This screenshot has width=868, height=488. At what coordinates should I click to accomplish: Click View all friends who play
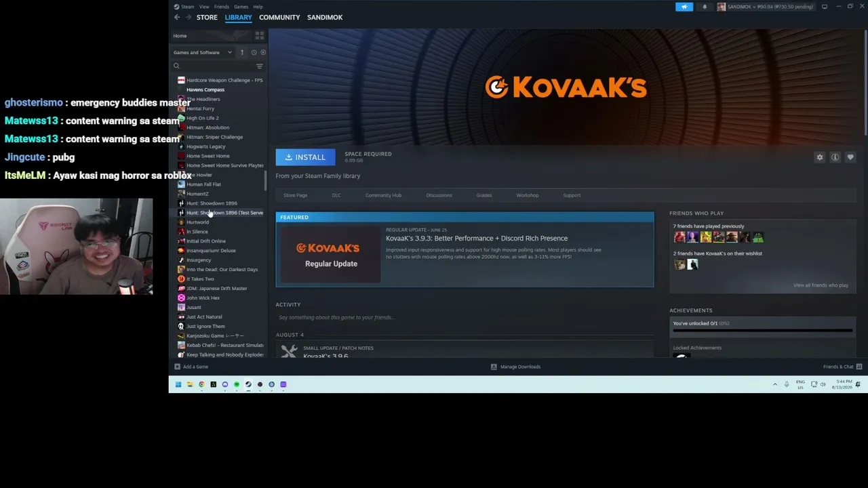[821, 285]
